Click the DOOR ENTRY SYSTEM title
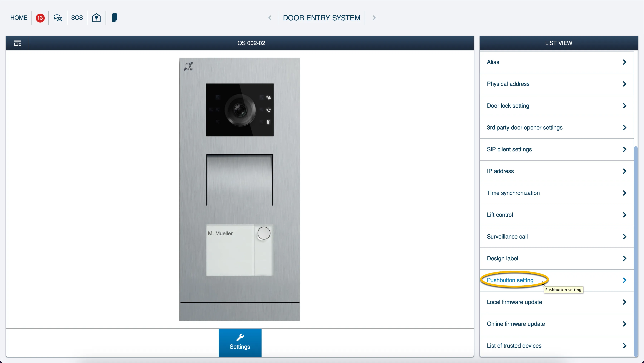This screenshot has width=644, height=363. pyautogui.click(x=321, y=18)
